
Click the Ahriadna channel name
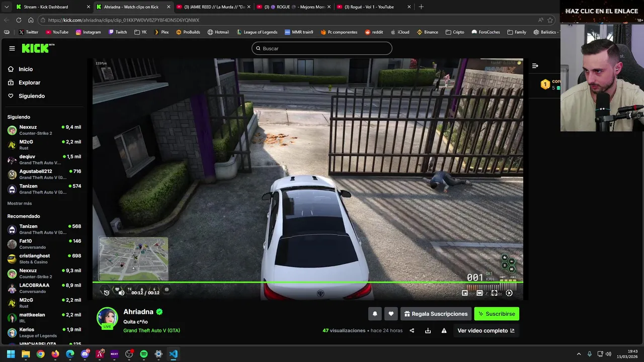[x=138, y=312]
